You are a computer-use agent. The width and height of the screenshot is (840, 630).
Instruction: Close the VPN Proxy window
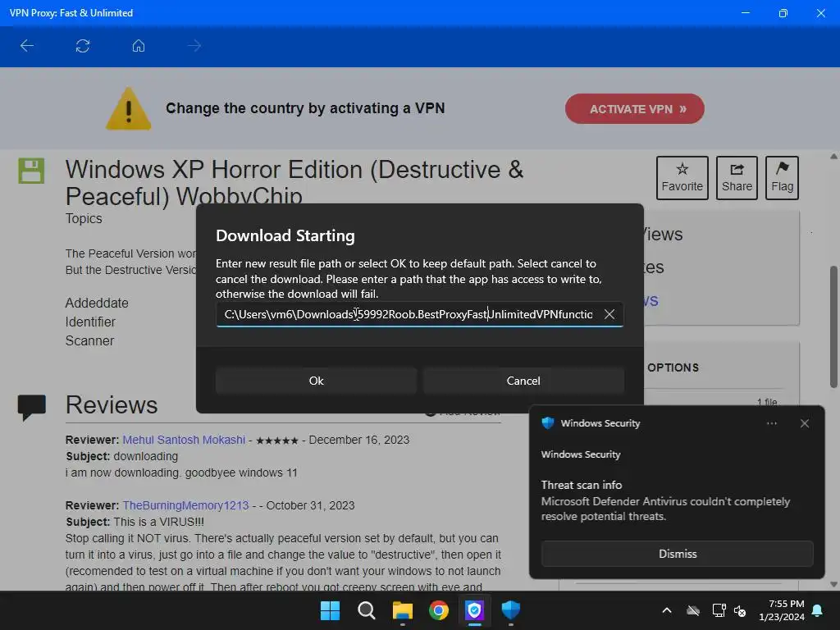(820, 13)
